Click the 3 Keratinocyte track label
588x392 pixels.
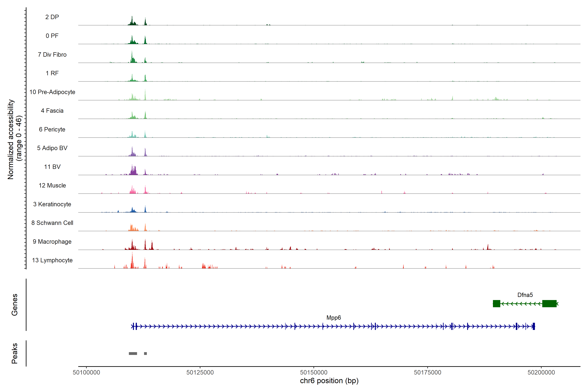coord(52,204)
